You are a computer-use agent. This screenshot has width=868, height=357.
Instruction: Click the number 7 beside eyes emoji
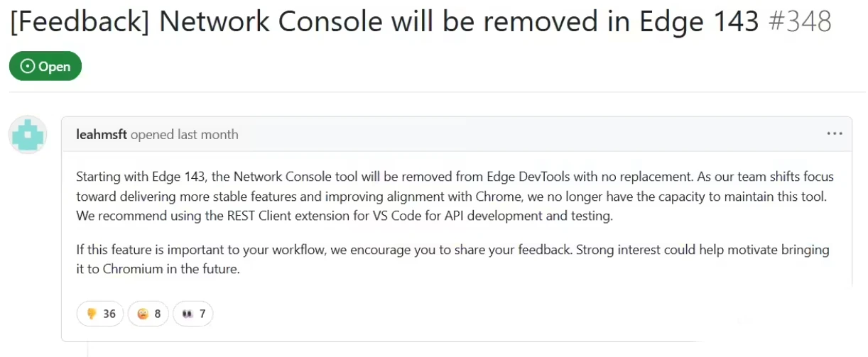coord(202,314)
